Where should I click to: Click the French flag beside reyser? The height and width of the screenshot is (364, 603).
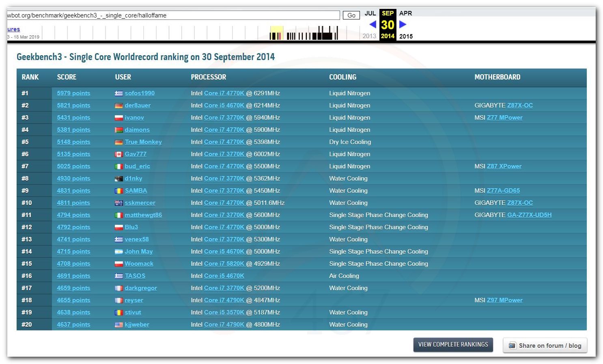coord(118,300)
